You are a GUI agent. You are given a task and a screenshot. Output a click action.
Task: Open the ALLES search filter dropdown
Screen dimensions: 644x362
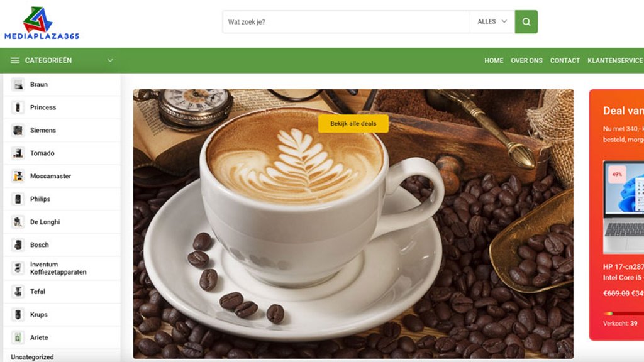[x=492, y=22]
